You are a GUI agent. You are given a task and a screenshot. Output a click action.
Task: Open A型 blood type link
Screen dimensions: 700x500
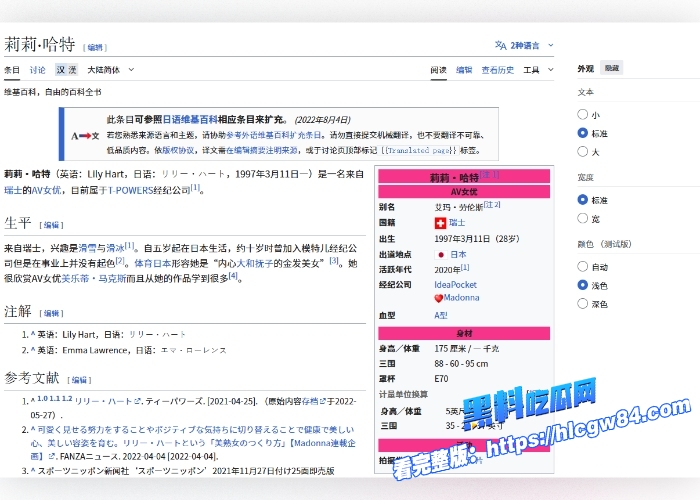coord(441,315)
